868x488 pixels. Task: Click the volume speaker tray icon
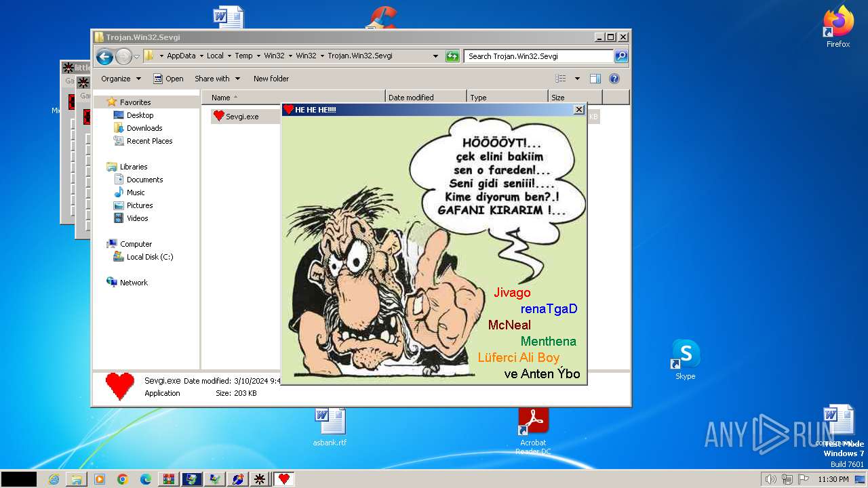770,479
